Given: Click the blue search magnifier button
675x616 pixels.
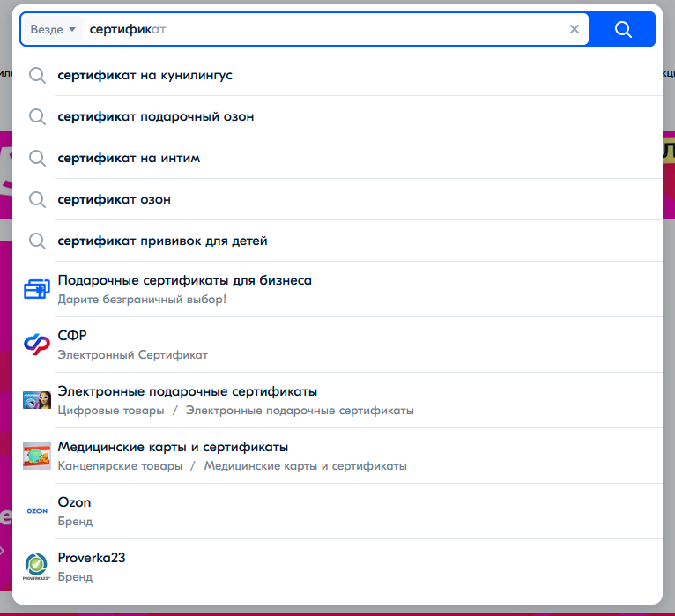Looking at the screenshot, I should pos(622,29).
